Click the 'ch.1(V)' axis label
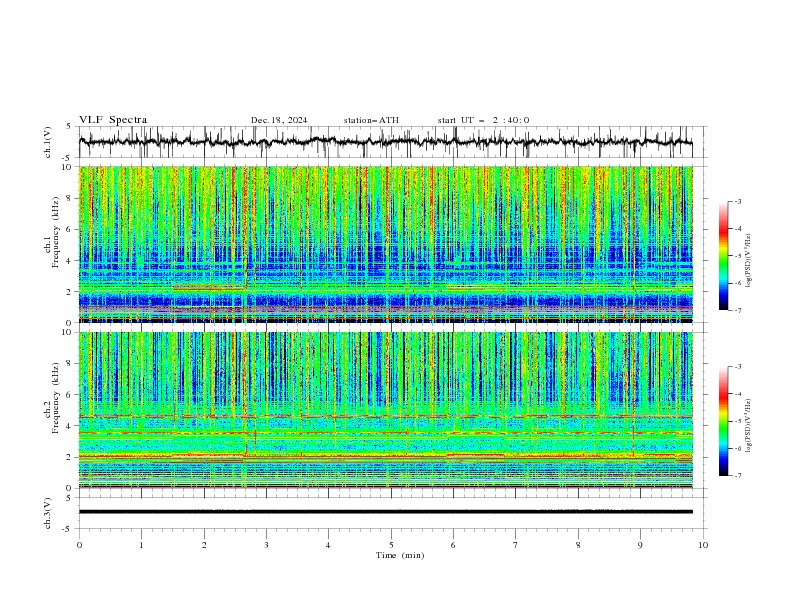Screen dimensions: 792x612 coord(48,142)
